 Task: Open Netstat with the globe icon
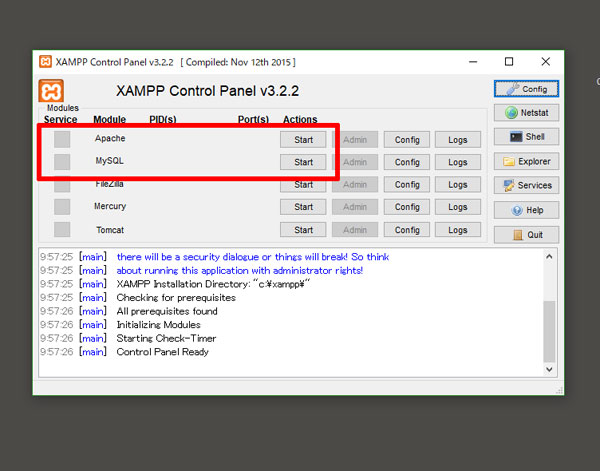526,113
